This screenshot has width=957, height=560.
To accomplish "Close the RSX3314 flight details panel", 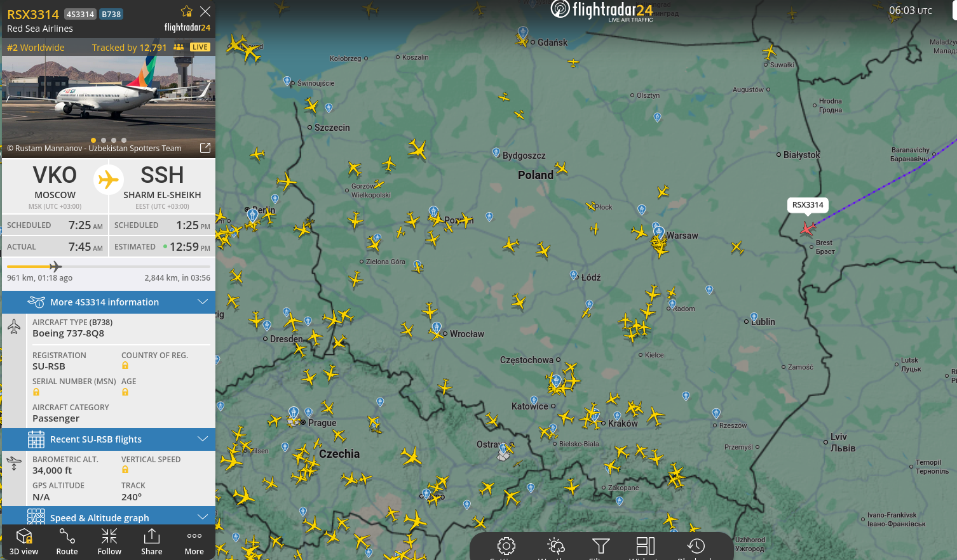I will pyautogui.click(x=205, y=11).
